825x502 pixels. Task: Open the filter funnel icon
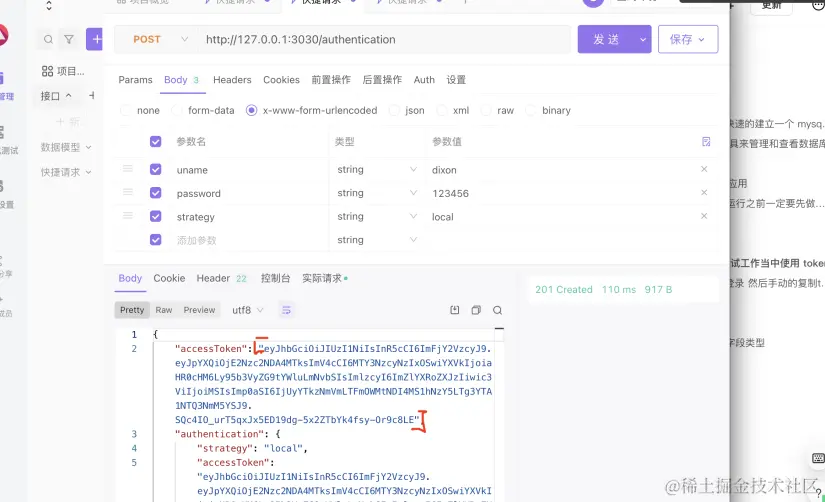pyautogui.click(x=69, y=39)
